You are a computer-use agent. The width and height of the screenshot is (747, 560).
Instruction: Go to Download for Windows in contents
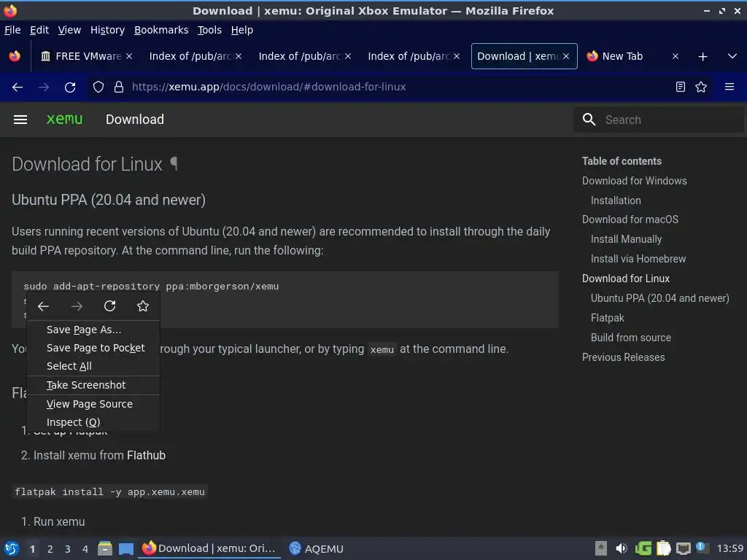[x=634, y=181]
